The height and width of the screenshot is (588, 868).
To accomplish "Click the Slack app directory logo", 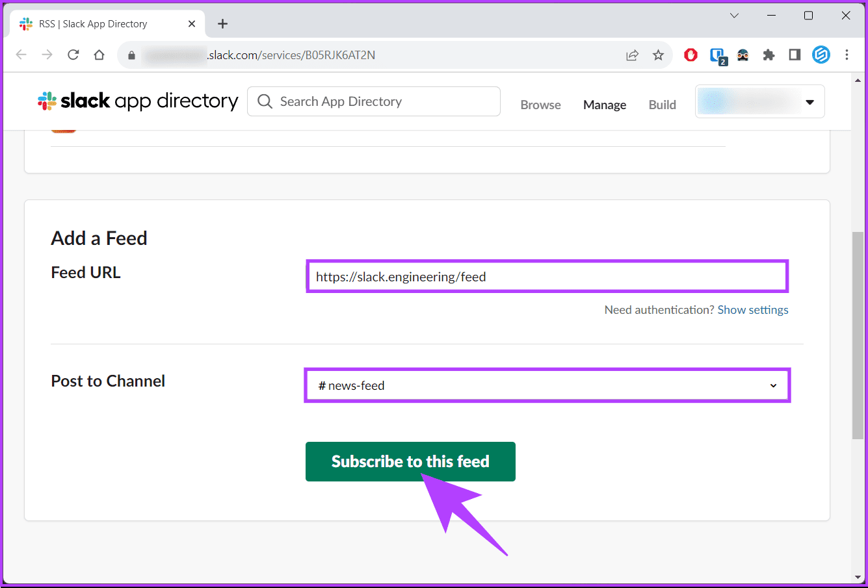I will pyautogui.click(x=138, y=101).
